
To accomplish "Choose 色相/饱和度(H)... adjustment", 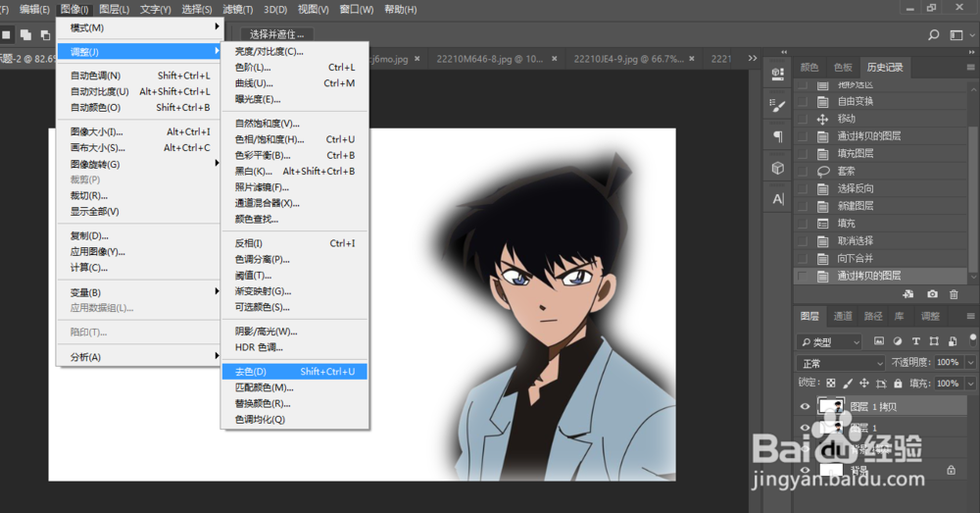I will [294, 139].
